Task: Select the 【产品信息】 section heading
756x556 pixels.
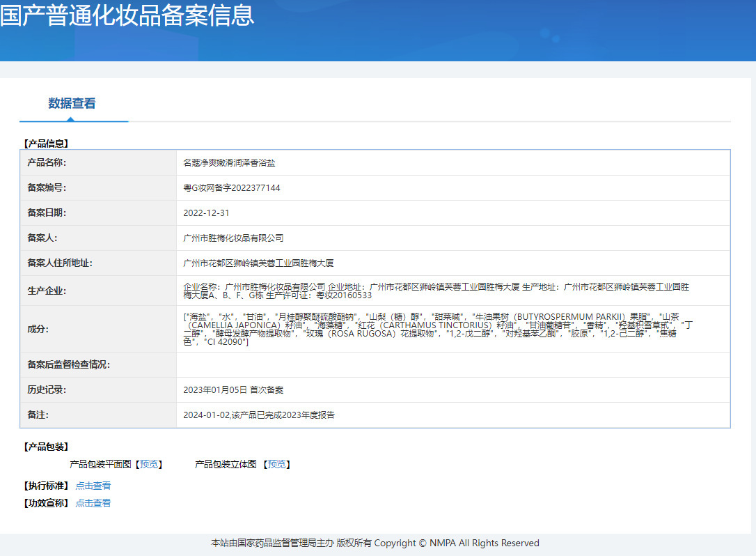Action: (x=46, y=144)
